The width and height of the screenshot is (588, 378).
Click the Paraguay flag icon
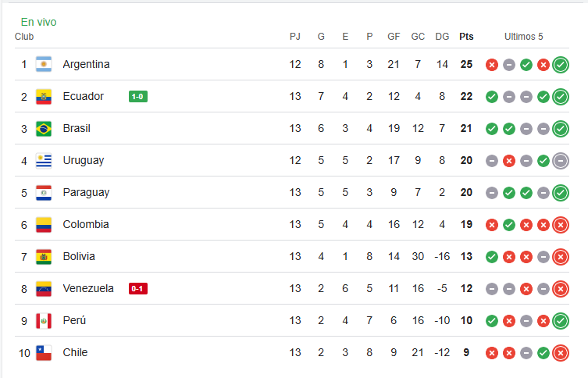(44, 193)
